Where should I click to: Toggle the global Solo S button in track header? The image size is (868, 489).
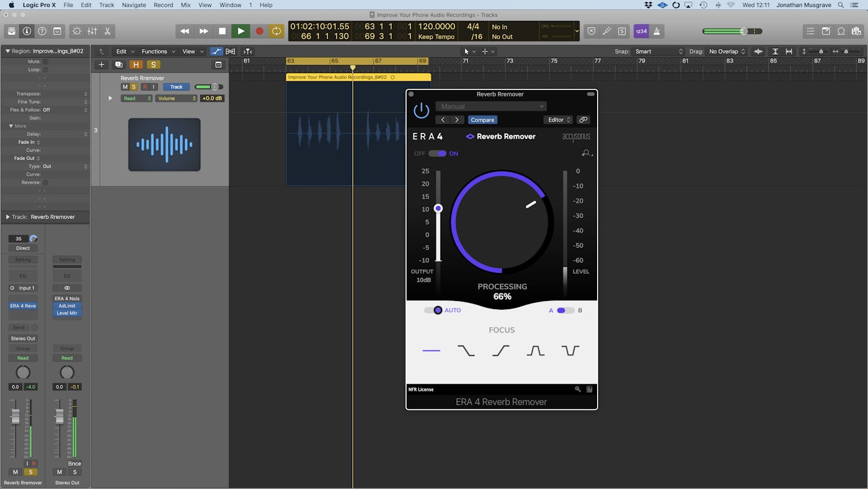[x=153, y=65]
